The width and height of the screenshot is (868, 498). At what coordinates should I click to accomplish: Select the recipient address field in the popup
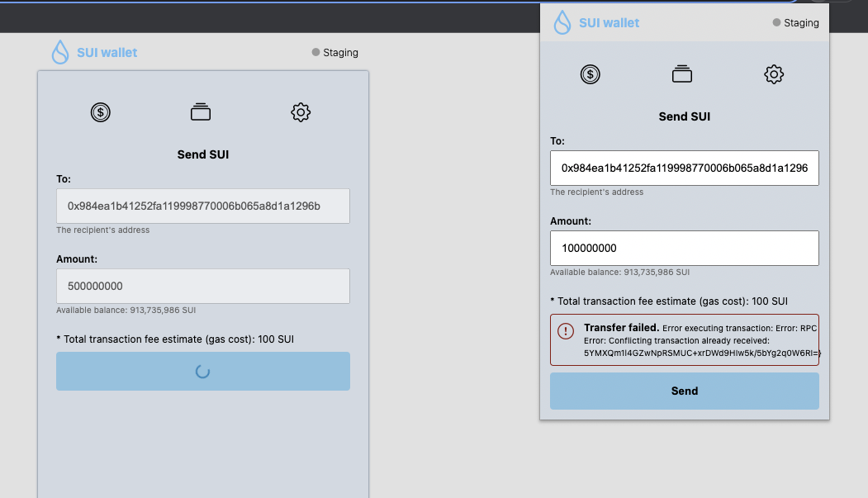tap(684, 168)
